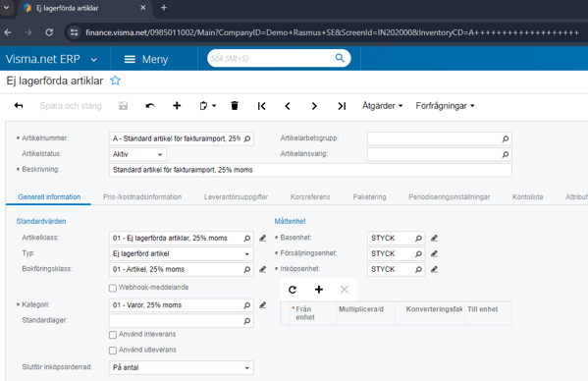Edit Basenhet with the pencil icon
This screenshot has width=588, height=381.
434,238
